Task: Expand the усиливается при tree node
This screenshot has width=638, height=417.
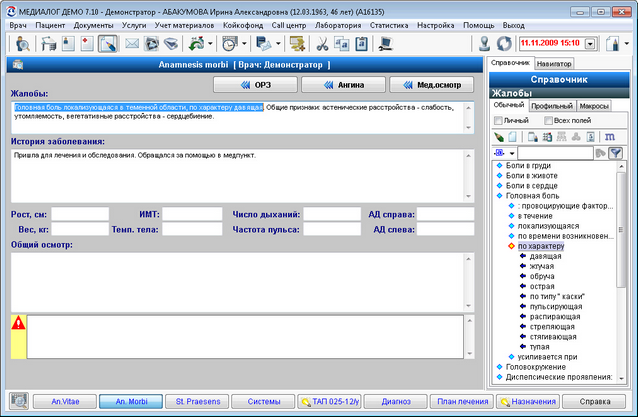Action: 511,357
